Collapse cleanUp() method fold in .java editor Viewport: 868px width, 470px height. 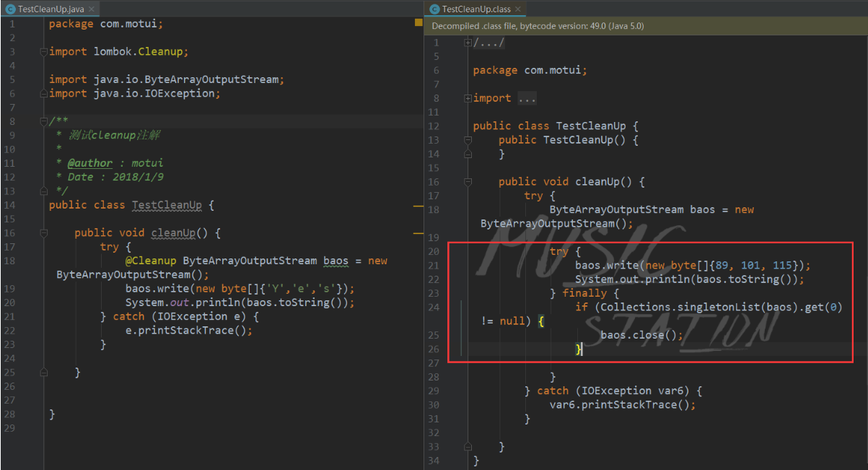pyautogui.click(x=44, y=233)
